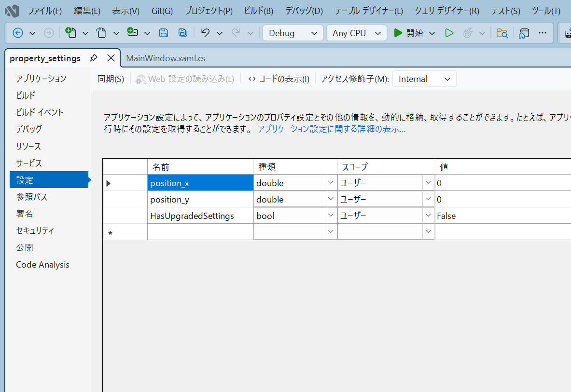The width and height of the screenshot is (571, 392).
Task: Pin the property_settings tab
Action: point(94,58)
